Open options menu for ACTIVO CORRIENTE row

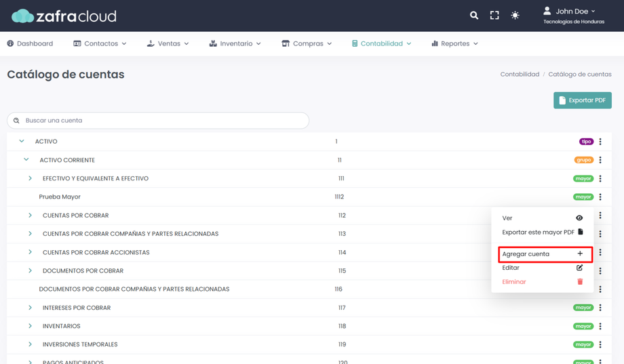(600, 160)
